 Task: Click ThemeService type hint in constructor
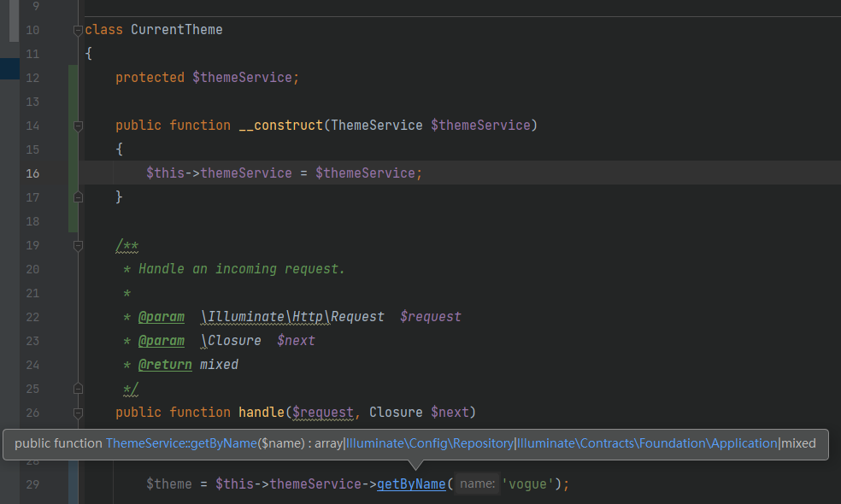377,126
